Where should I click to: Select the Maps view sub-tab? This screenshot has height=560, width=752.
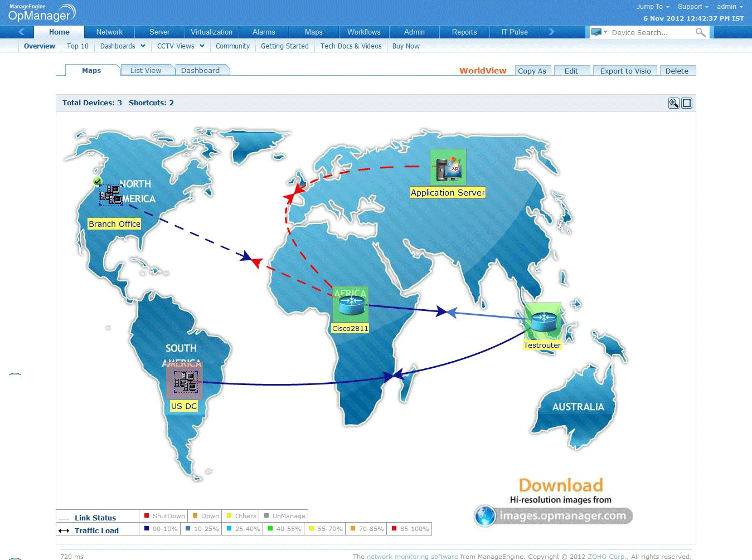[91, 70]
